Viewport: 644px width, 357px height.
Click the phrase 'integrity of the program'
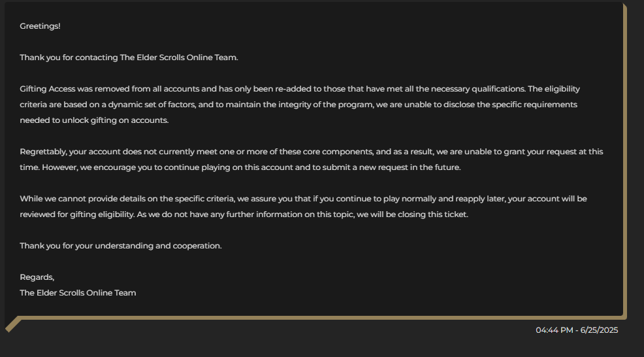pyautogui.click(x=325, y=105)
